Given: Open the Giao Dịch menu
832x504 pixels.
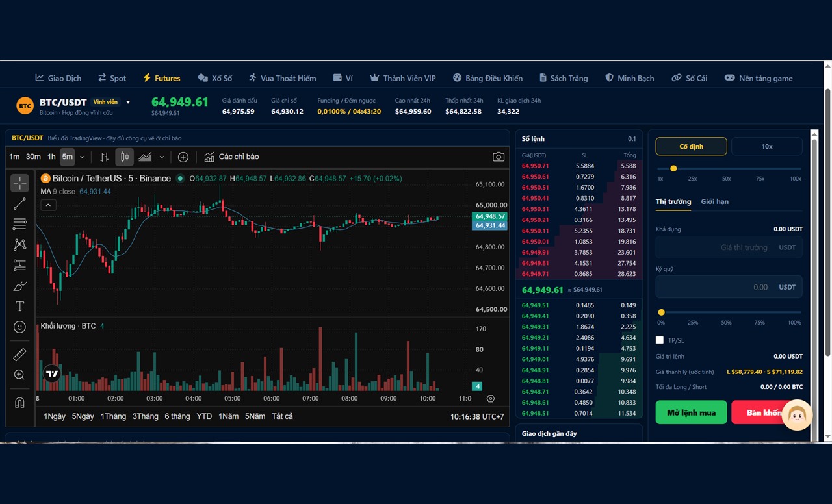Looking at the screenshot, I should tap(58, 78).
